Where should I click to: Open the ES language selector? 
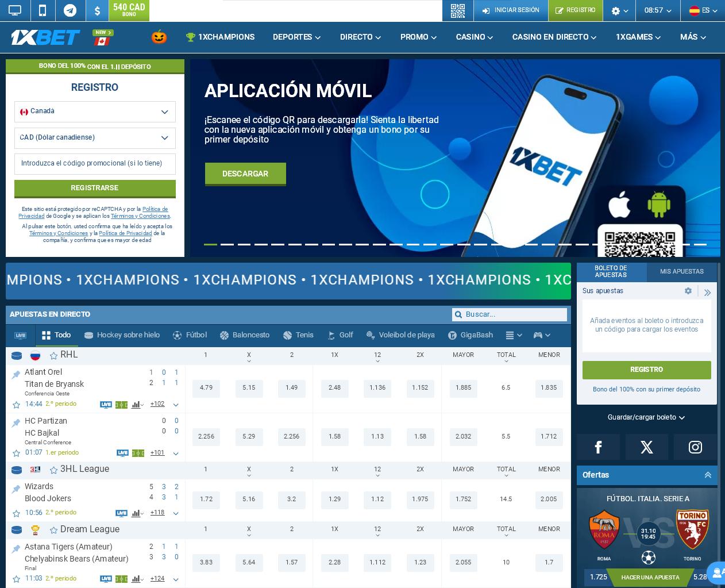703,10
